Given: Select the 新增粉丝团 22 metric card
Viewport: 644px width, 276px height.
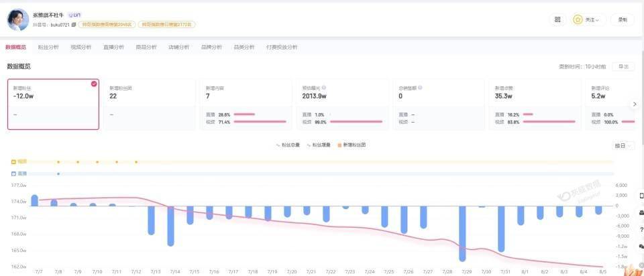Looking at the screenshot, I should (150, 105).
